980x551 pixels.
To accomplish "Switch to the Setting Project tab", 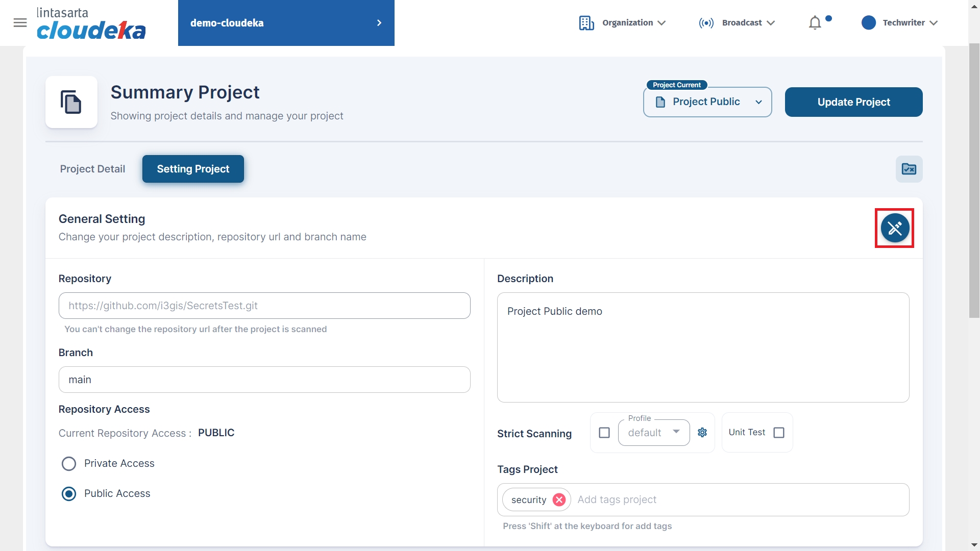I will pyautogui.click(x=193, y=169).
